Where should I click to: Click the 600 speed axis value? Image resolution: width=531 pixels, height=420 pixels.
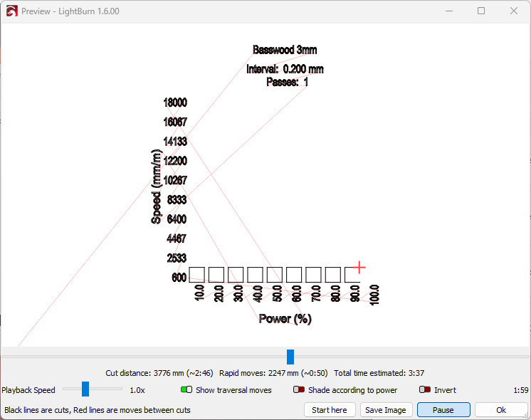coord(179,278)
